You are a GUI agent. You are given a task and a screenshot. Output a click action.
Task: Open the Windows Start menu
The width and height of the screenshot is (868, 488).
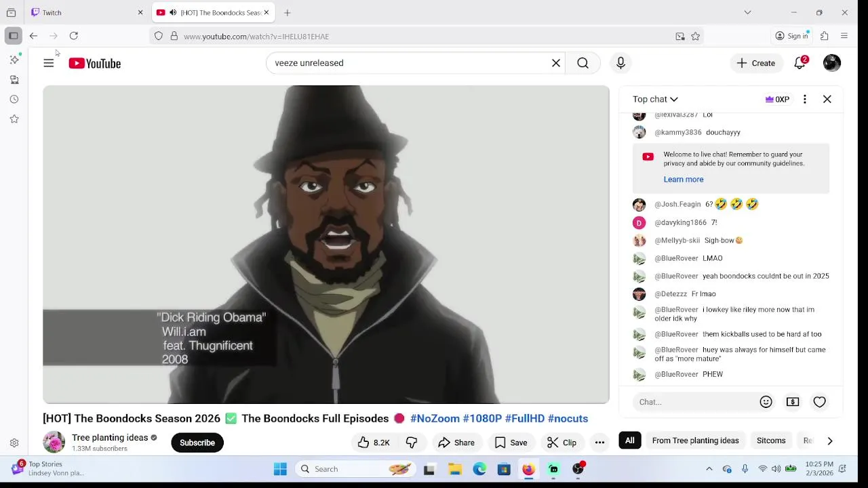[280, 469]
